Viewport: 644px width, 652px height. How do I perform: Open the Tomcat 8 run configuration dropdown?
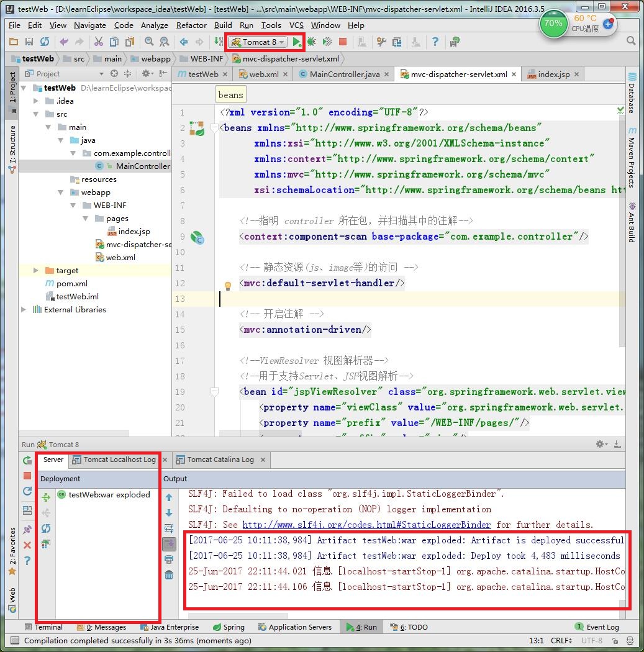pos(257,42)
